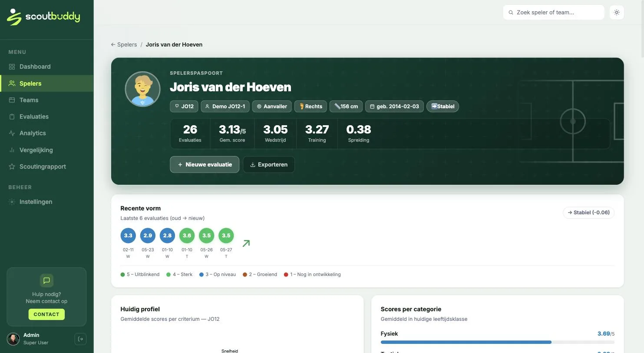Click the 3.5 form circle dated 05-26
Screen dimensions: 644x353
tap(207, 236)
